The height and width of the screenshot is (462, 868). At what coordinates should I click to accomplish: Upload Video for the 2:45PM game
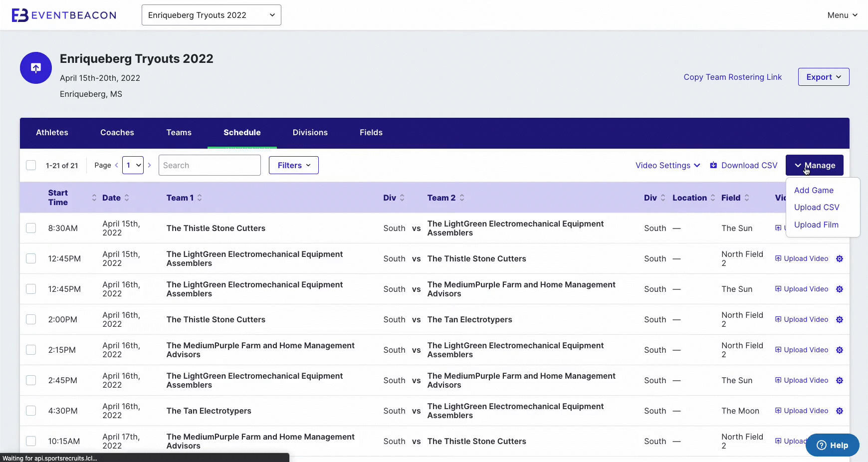coord(802,380)
